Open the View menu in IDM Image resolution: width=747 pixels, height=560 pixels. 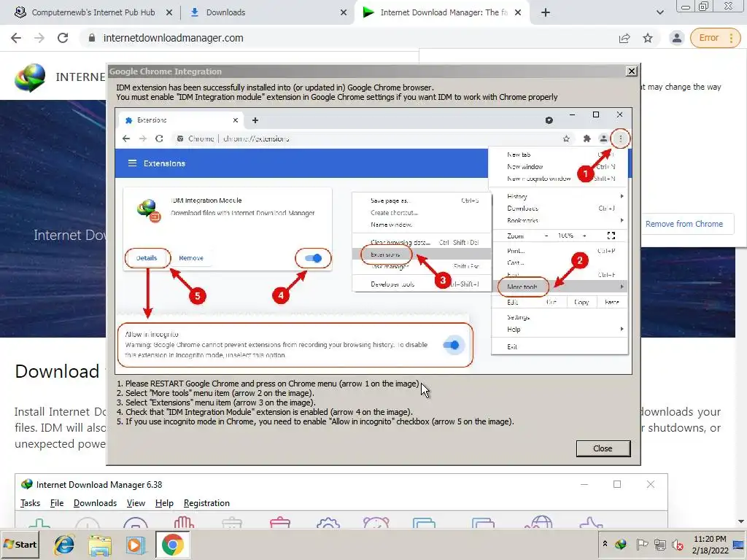(x=136, y=503)
